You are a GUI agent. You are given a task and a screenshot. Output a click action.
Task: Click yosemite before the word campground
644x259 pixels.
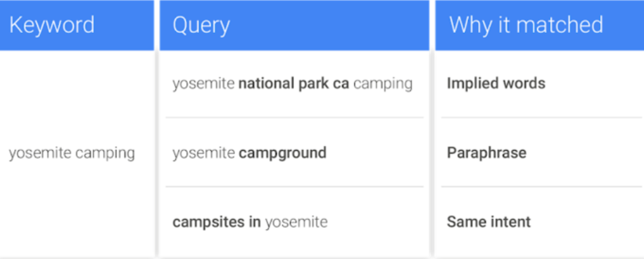pos(204,154)
